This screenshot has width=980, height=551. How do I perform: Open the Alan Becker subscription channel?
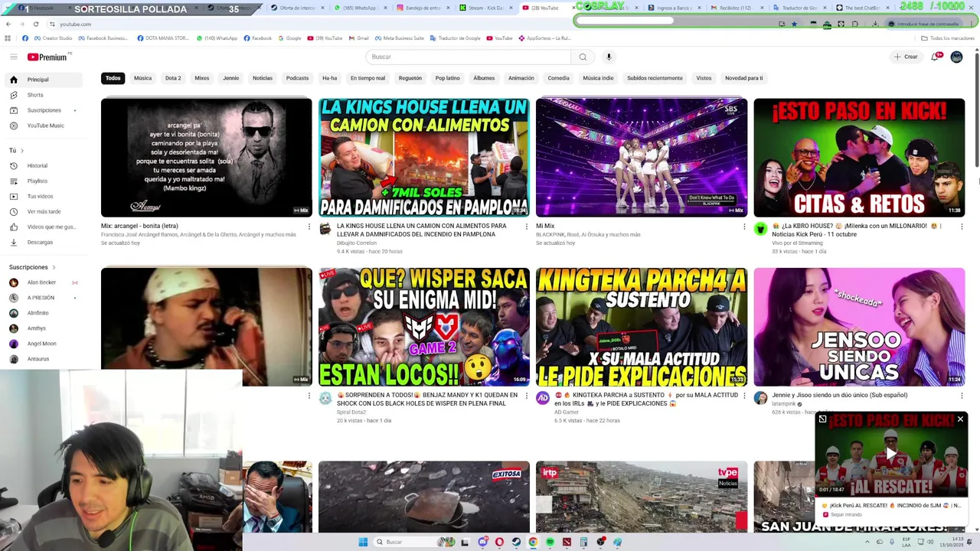(43, 282)
